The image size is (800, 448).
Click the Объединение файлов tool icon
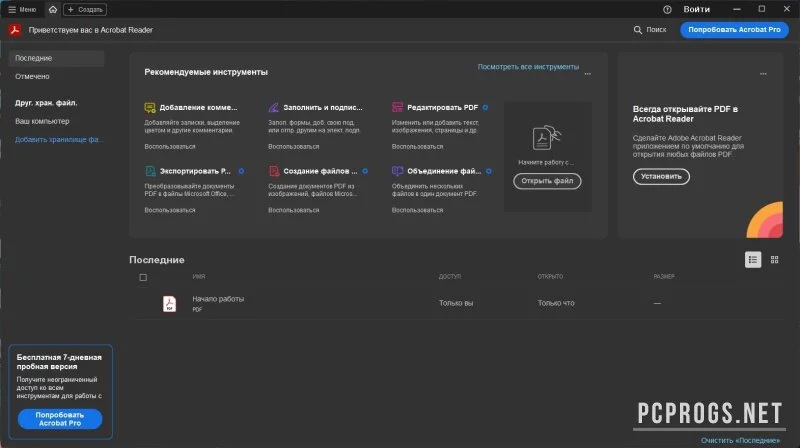397,171
